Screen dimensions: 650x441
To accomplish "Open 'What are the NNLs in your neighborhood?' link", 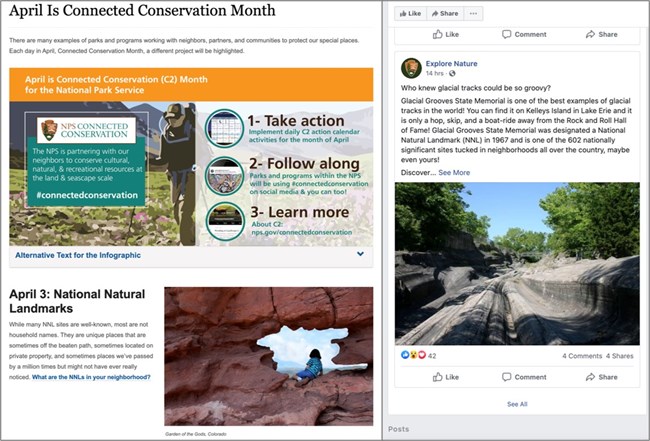I will click(x=91, y=377).
